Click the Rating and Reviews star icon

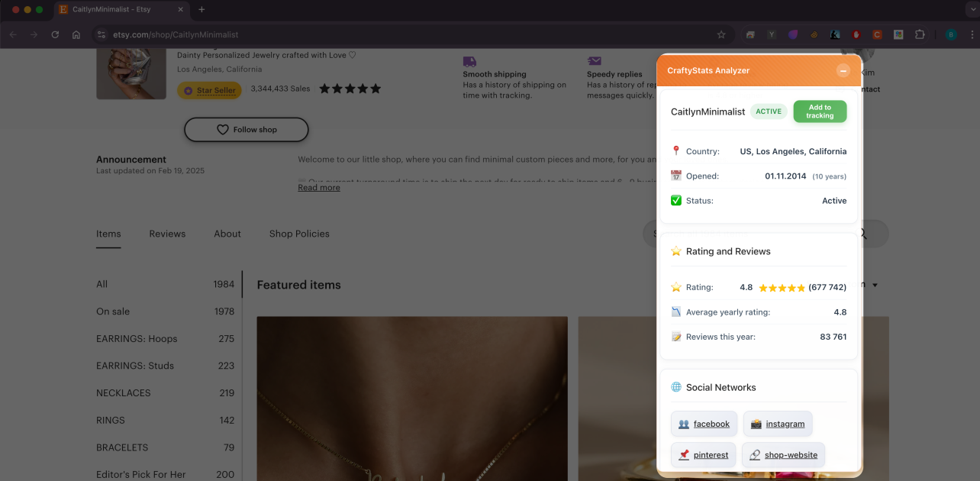[x=675, y=251]
